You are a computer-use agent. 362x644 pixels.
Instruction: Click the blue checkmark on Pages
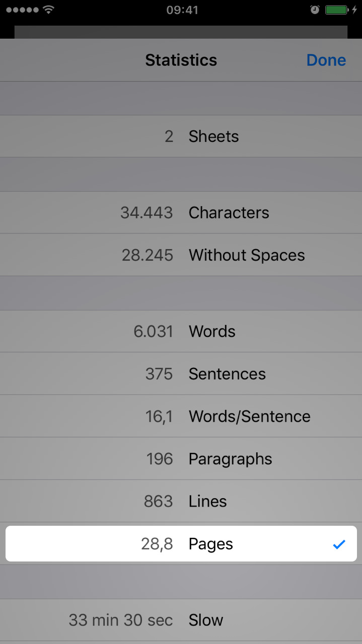[339, 544]
